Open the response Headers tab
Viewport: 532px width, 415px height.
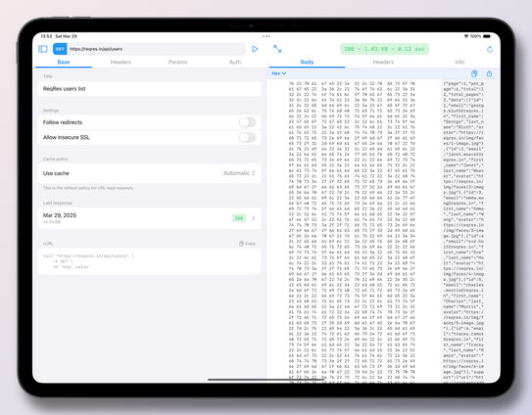[x=383, y=62]
